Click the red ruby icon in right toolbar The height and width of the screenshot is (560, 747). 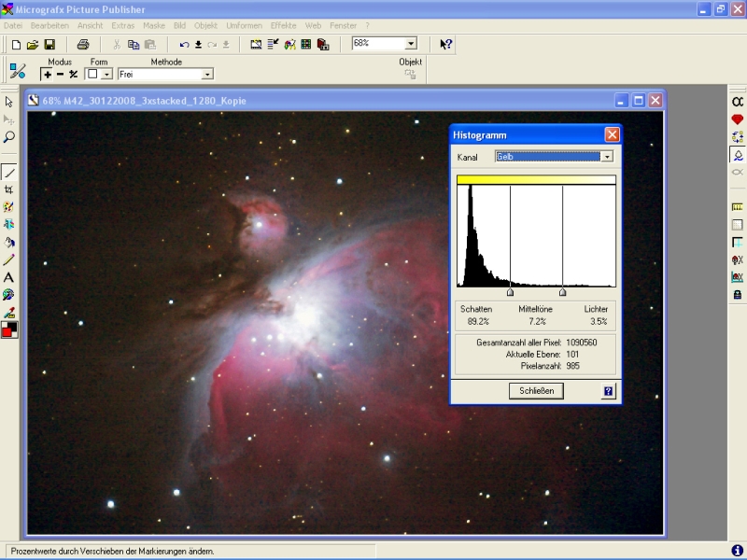point(737,119)
